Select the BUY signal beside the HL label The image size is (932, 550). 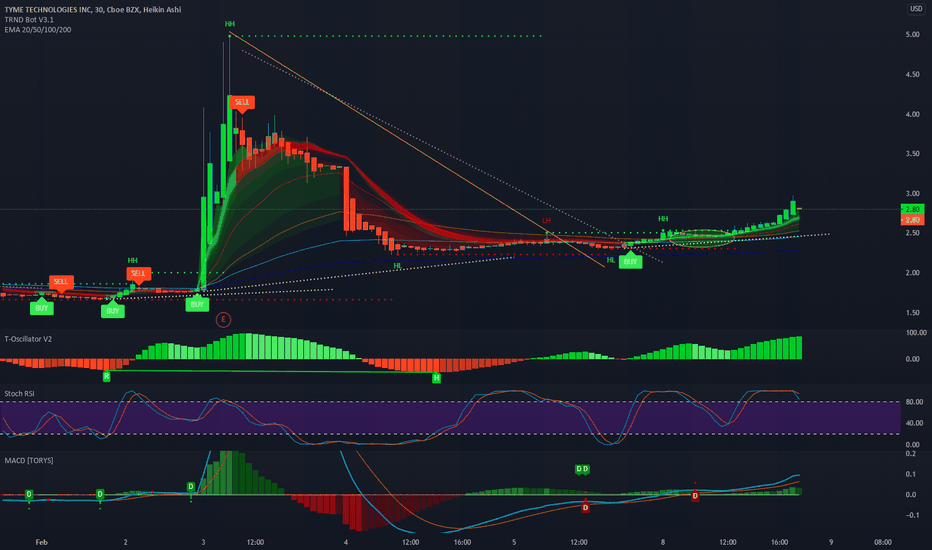point(630,262)
